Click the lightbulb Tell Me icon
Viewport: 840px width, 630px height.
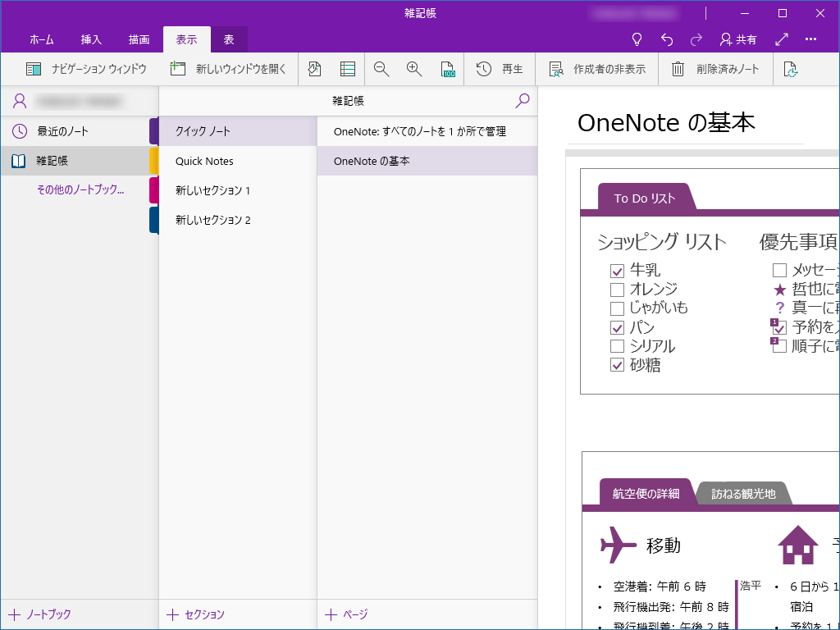click(x=637, y=39)
